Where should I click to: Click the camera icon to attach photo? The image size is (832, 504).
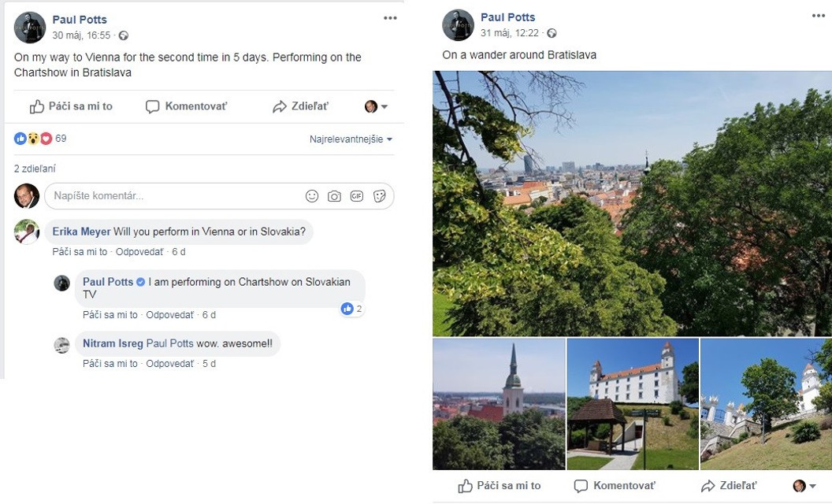point(334,196)
